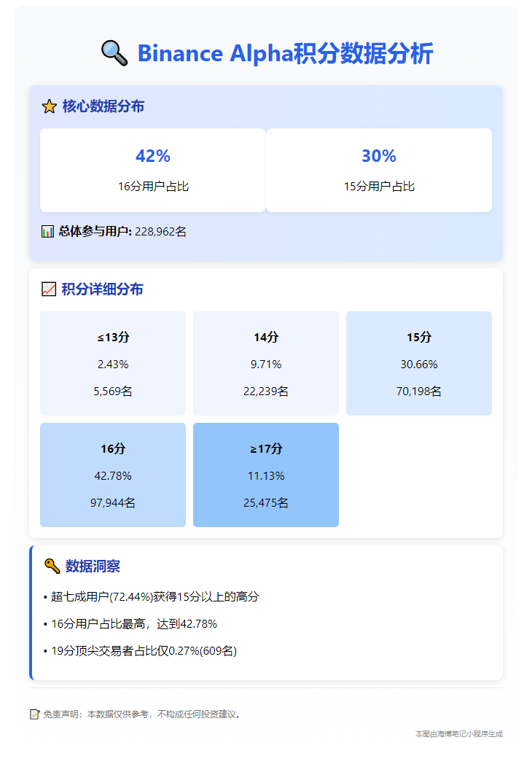
Task: Click the ≤13分 distribution tile
Action: (113, 363)
